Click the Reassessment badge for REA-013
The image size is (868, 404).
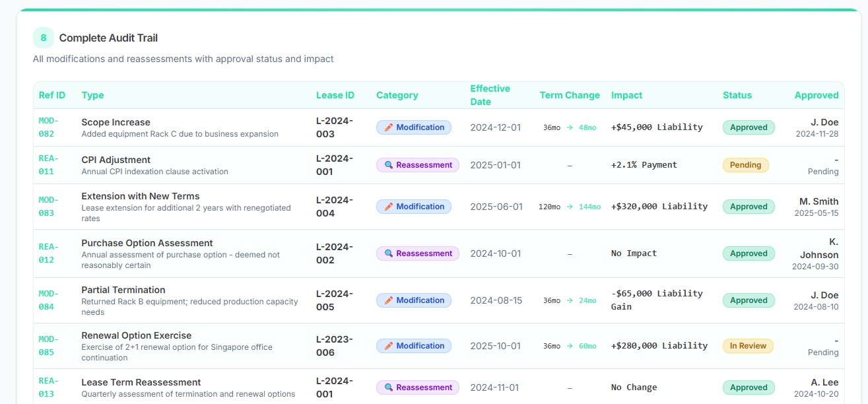tap(417, 387)
